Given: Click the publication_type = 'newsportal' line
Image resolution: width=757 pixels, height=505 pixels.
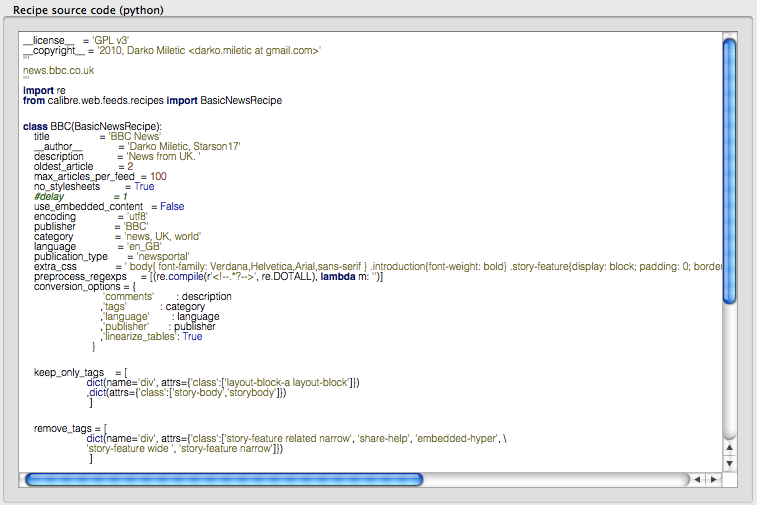Looking at the screenshot, I should 112,256.
